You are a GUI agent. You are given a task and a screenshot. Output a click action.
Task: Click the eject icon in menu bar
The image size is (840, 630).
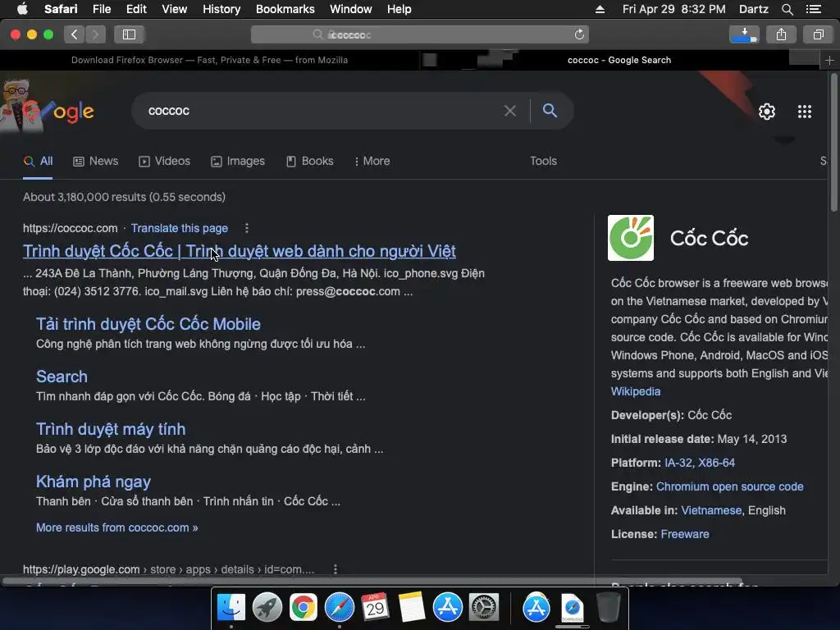[600, 9]
